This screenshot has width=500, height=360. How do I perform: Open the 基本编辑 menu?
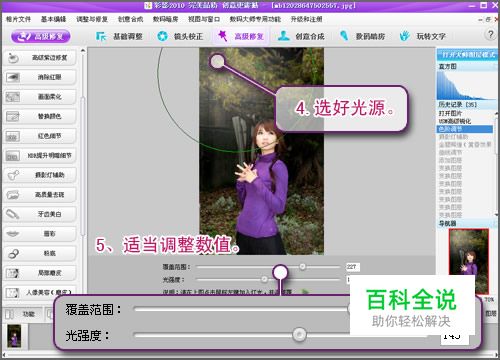[53, 19]
